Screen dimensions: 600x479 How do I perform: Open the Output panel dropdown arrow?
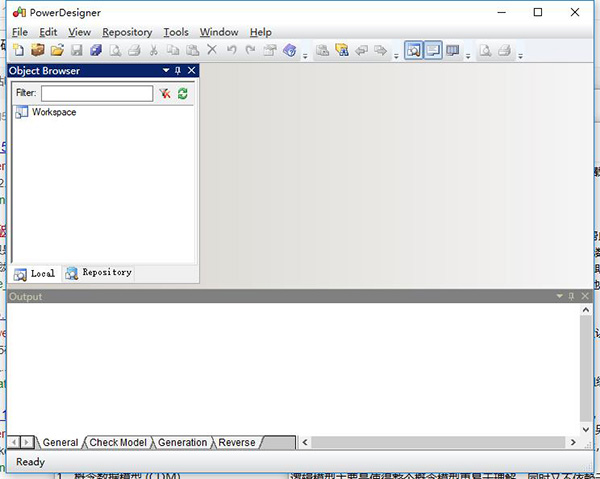pyautogui.click(x=559, y=296)
